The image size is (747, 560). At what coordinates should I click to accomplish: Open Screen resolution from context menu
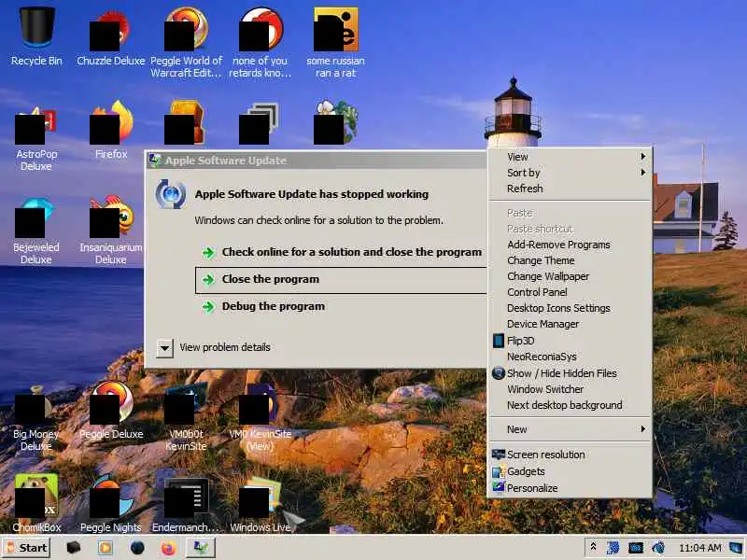(x=570, y=455)
